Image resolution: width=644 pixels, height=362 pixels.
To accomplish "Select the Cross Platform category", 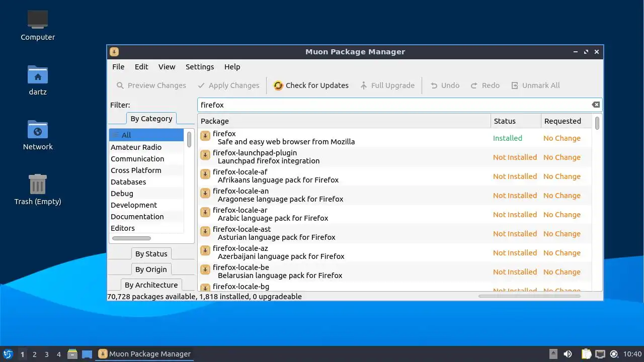I will 146,170.
